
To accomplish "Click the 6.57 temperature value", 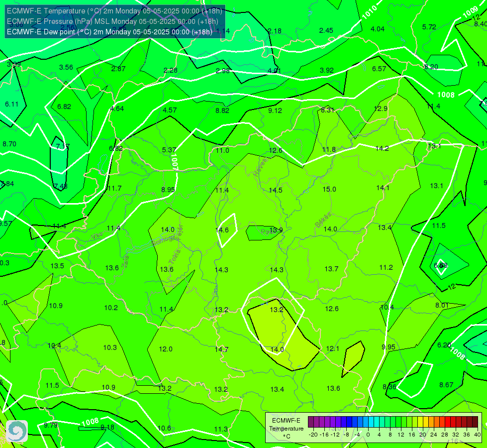I will (x=379, y=69).
